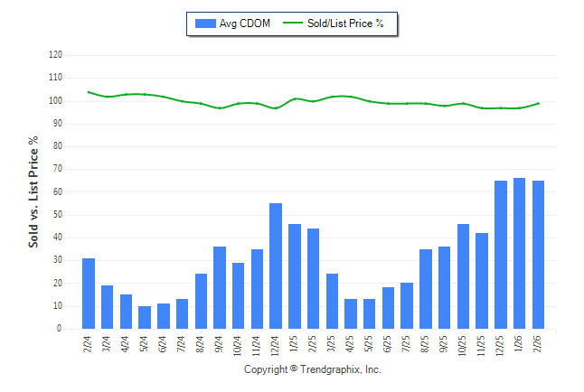Select the 2/26 bar
Screen dimensions: 584x392
539,255
